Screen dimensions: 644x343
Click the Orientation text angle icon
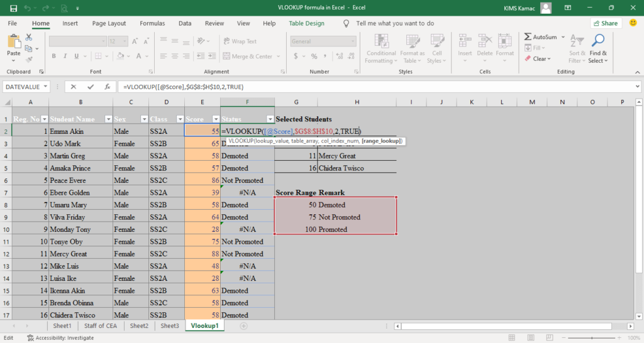201,41
